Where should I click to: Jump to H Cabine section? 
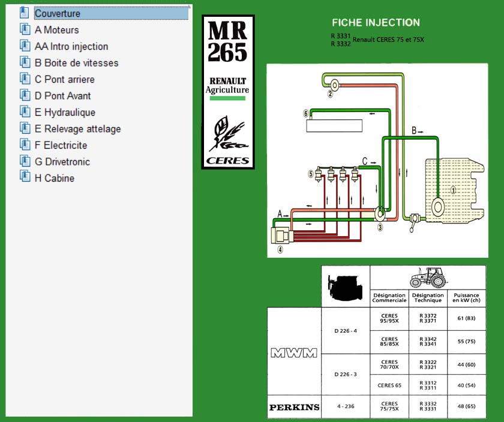tap(55, 178)
